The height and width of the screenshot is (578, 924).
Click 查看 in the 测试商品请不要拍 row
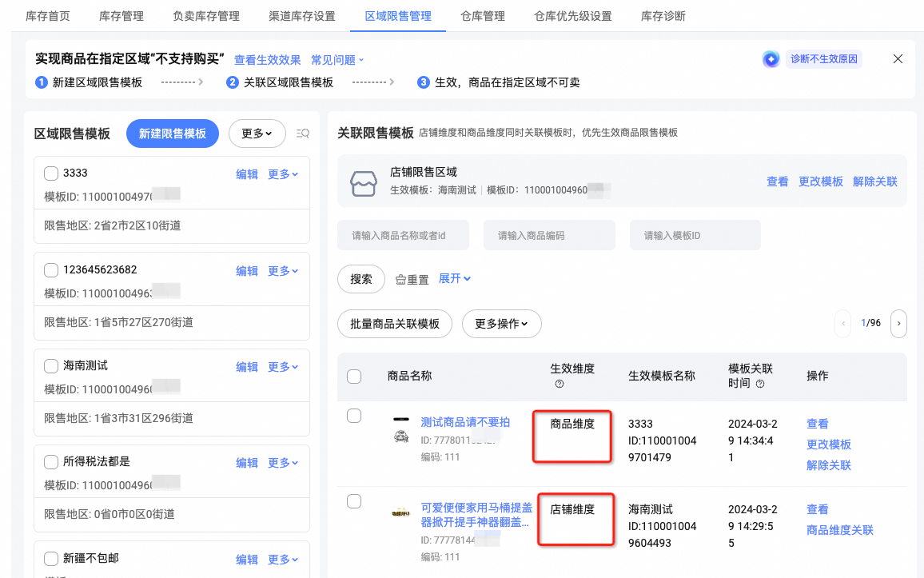point(818,424)
